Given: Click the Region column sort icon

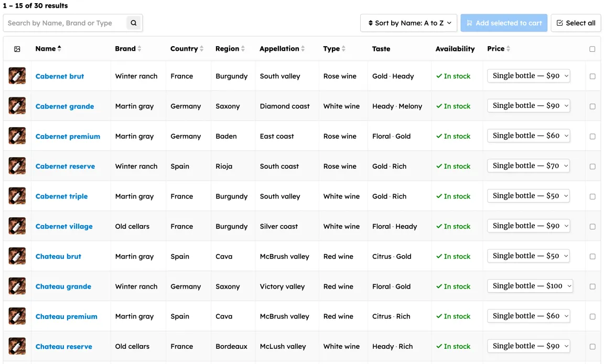Looking at the screenshot, I should (x=243, y=49).
